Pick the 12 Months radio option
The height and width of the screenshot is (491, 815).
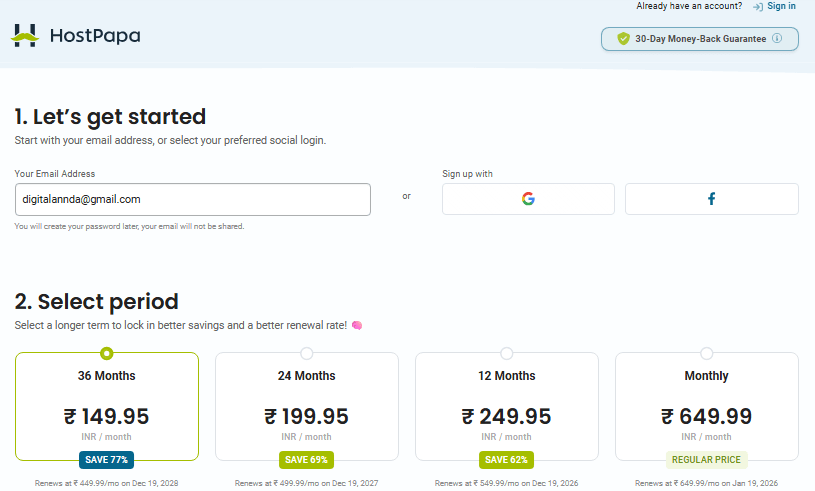507,353
